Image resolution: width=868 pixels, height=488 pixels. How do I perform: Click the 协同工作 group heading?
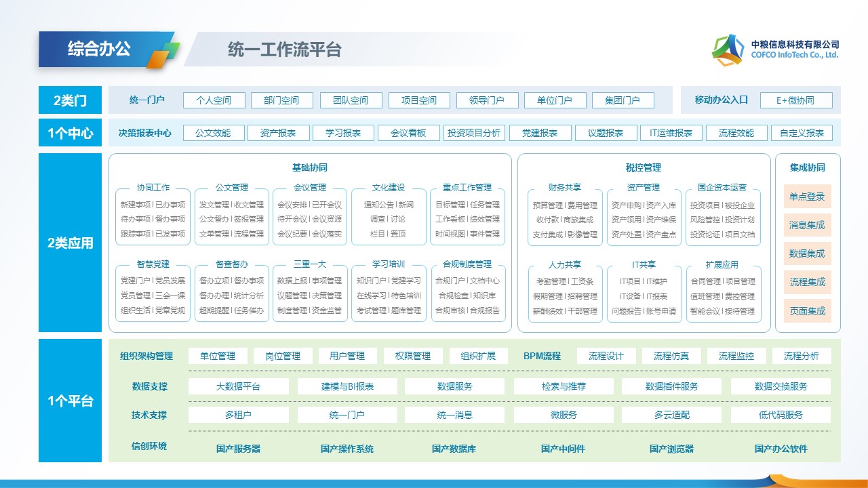[x=153, y=188]
